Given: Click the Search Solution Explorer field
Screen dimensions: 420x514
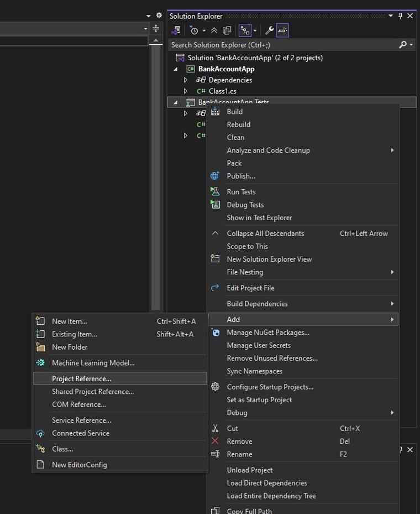Looking at the screenshot, I should click(x=283, y=45).
